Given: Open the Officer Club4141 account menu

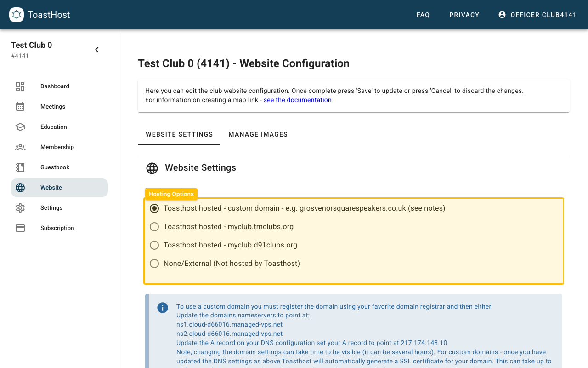Looking at the screenshot, I should 537,15.
